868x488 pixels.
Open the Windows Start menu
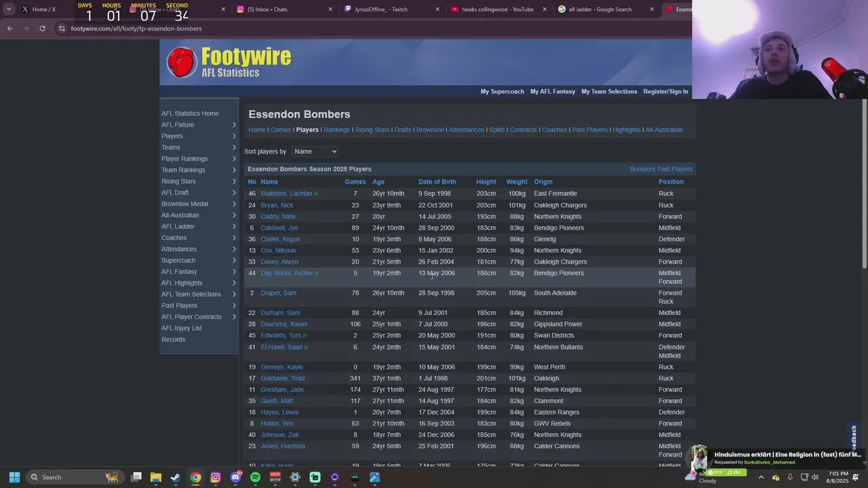click(x=14, y=477)
